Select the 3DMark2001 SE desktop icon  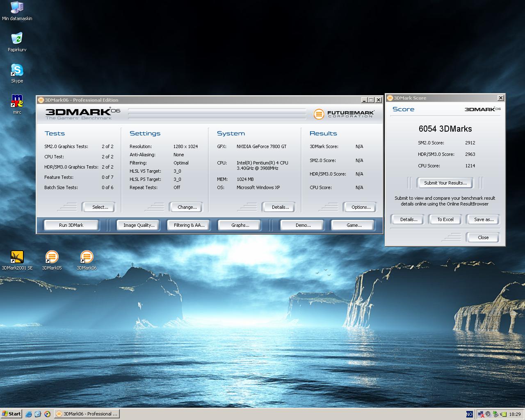[x=17, y=260]
